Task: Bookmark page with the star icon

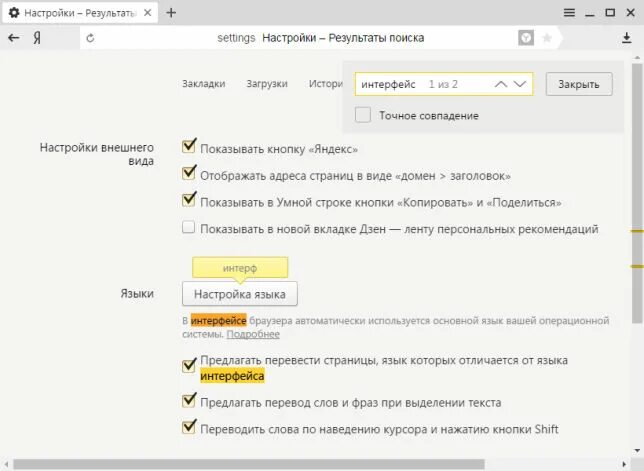Action: pyautogui.click(x=547, y=38)
